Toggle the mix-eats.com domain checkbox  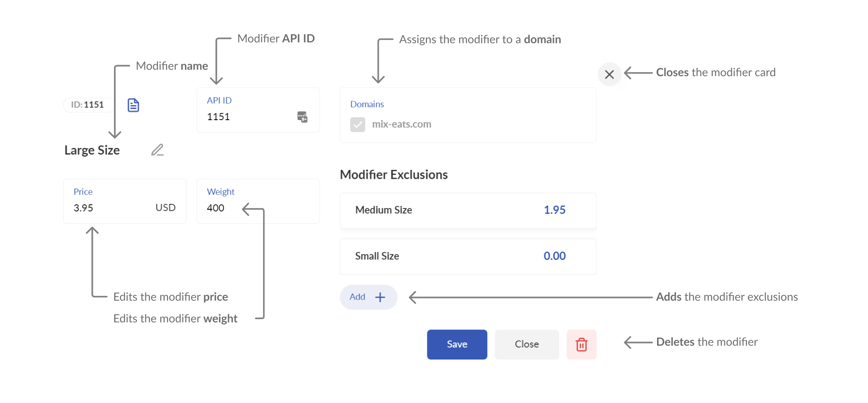358,125
